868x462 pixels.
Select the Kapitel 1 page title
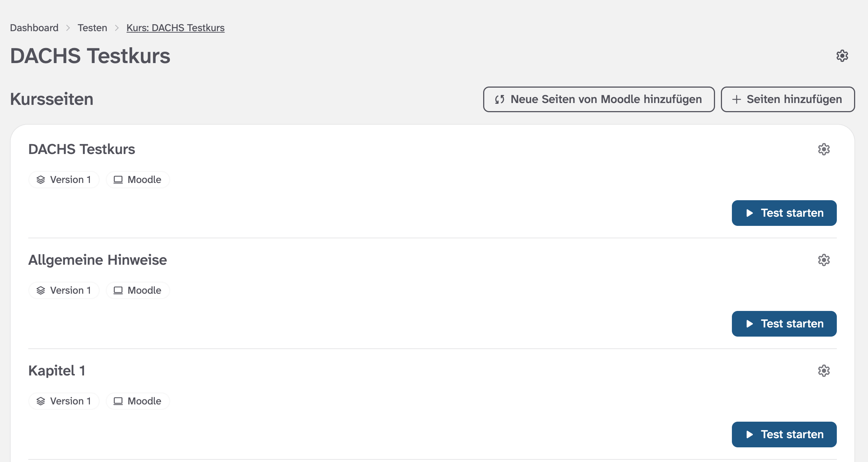[x=57, y=371]
